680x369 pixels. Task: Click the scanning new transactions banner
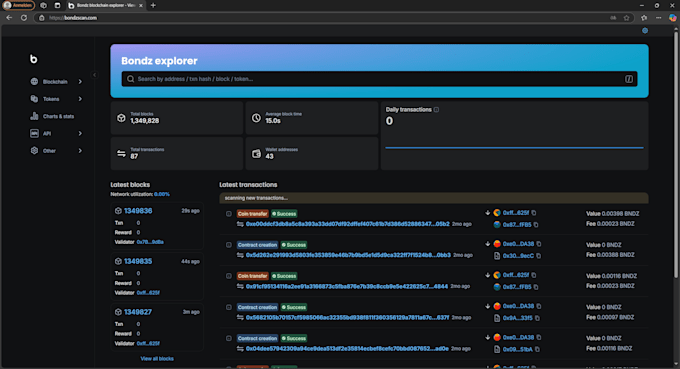click(x=434, y=198)
